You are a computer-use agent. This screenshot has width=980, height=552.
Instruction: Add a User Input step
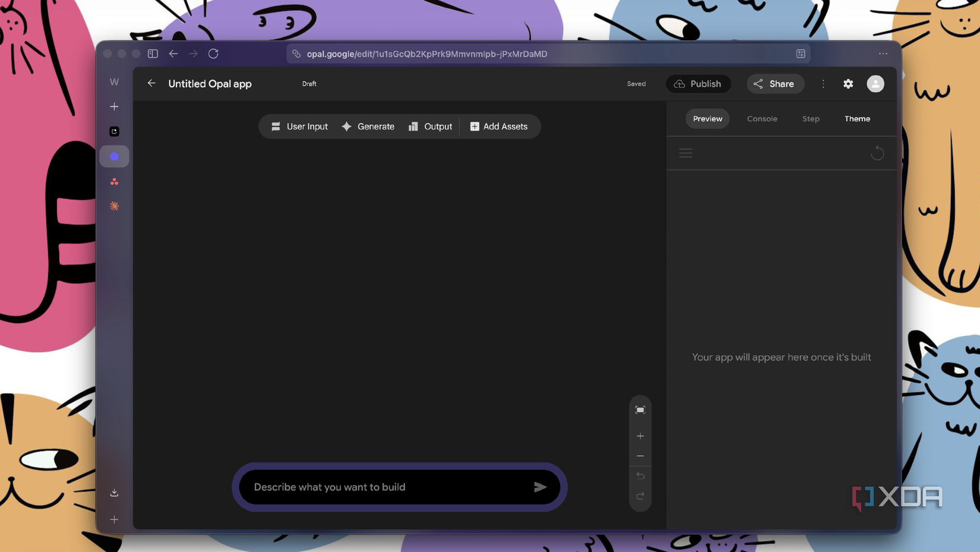299,127
